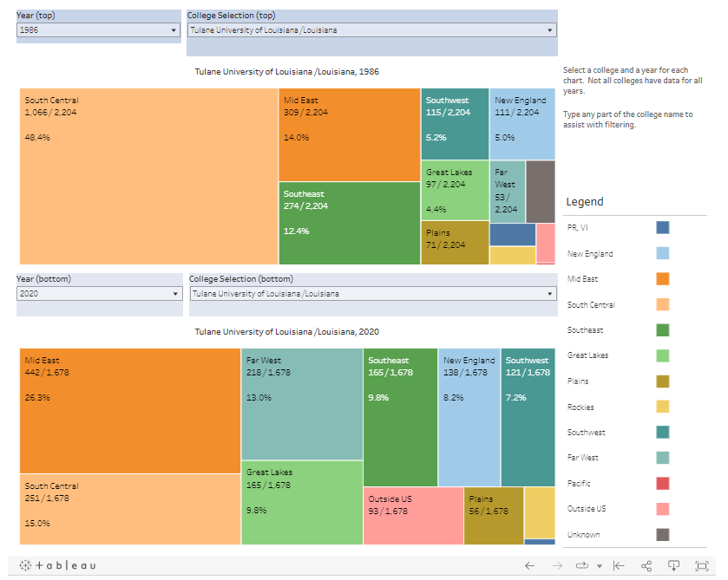Image resolution: width=728 pixels, height=580 pixels.
Task: Open the Year (bottom) dropdown showing 2020
Action: click(x=97, y=293)
